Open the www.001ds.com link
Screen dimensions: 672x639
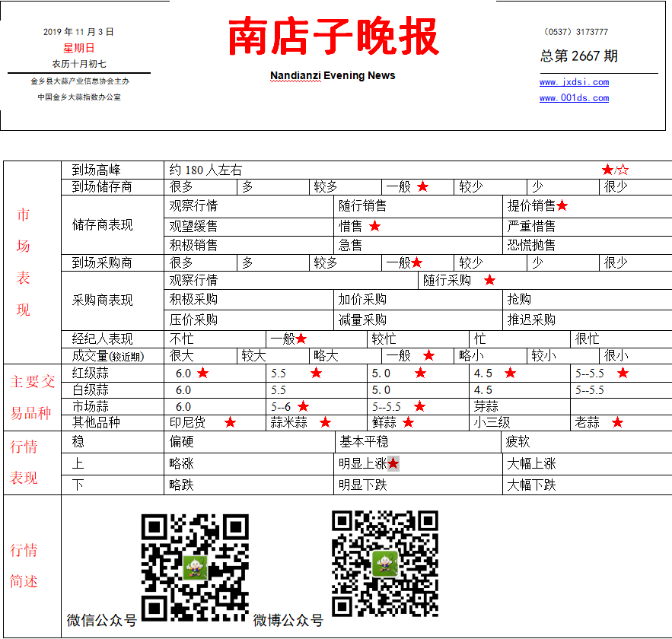click(574, 97)
